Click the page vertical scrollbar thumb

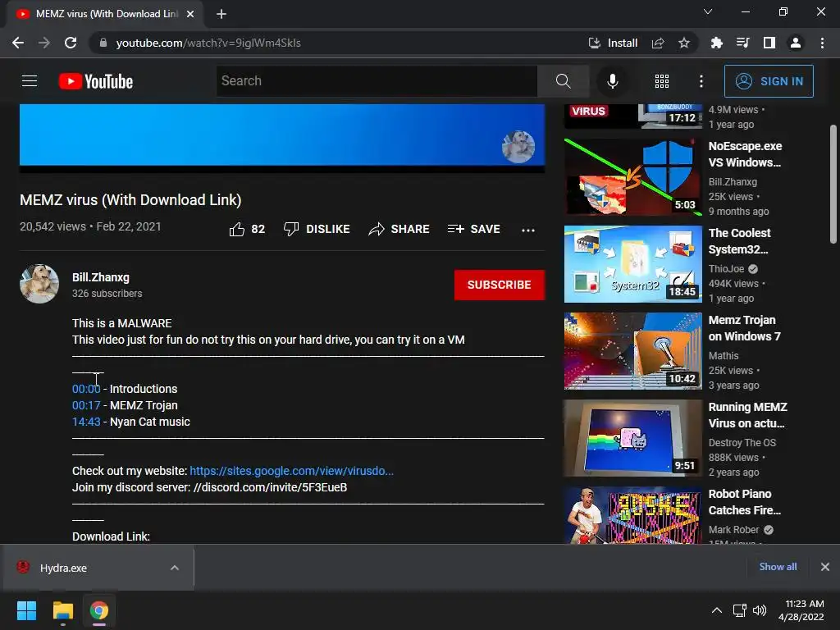click(x=833, y=184)
